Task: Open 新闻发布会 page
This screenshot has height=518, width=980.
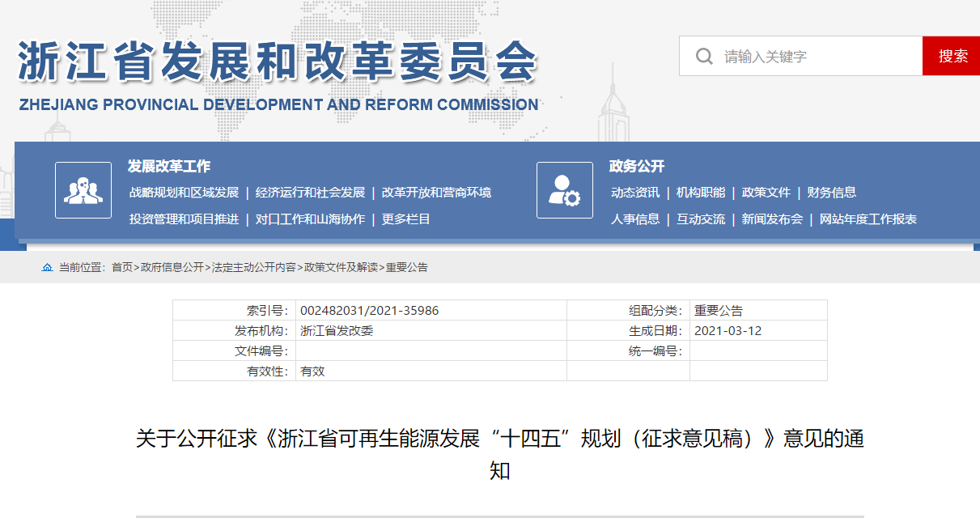Action: pyautogui.click(x=772, y=219)
